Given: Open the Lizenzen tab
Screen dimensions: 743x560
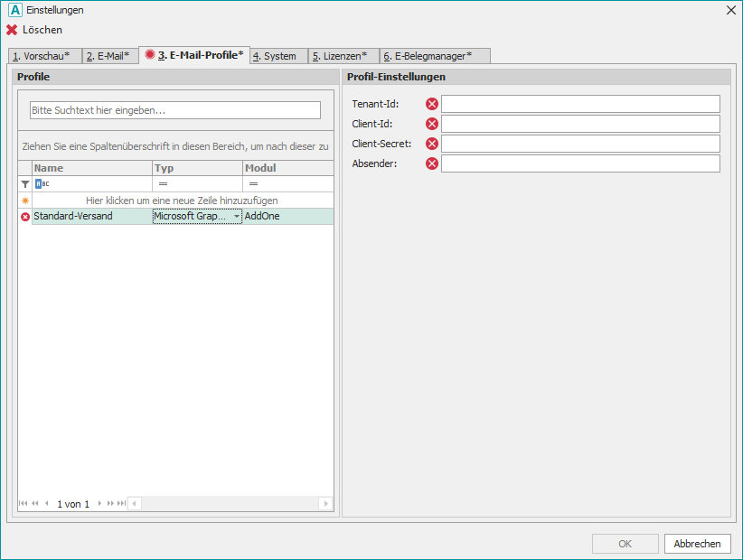Looking at the screenshot, I should pos(343,56).
